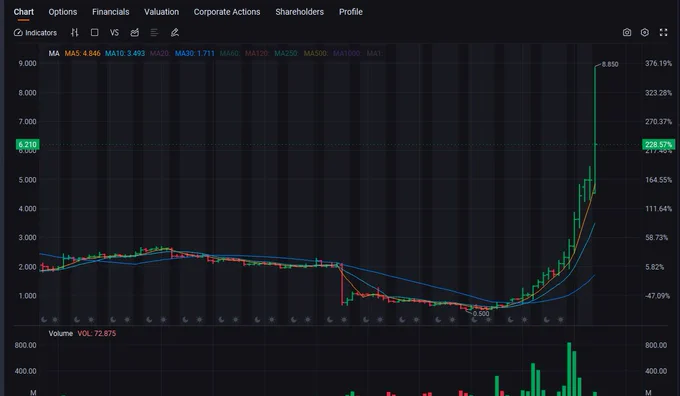Screen dimensions: 680x396
Task: Open the Corporate Actions tab
Action: tap(227, 12)
